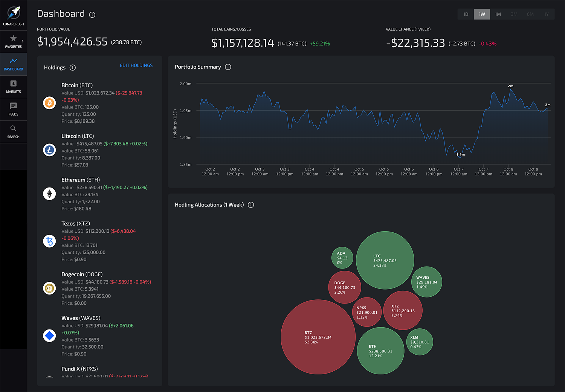The height and width of the screenshot is (392, 565).
Task: Click the 2m peak chart marker near Oct 8
Action: click(510, 86)
